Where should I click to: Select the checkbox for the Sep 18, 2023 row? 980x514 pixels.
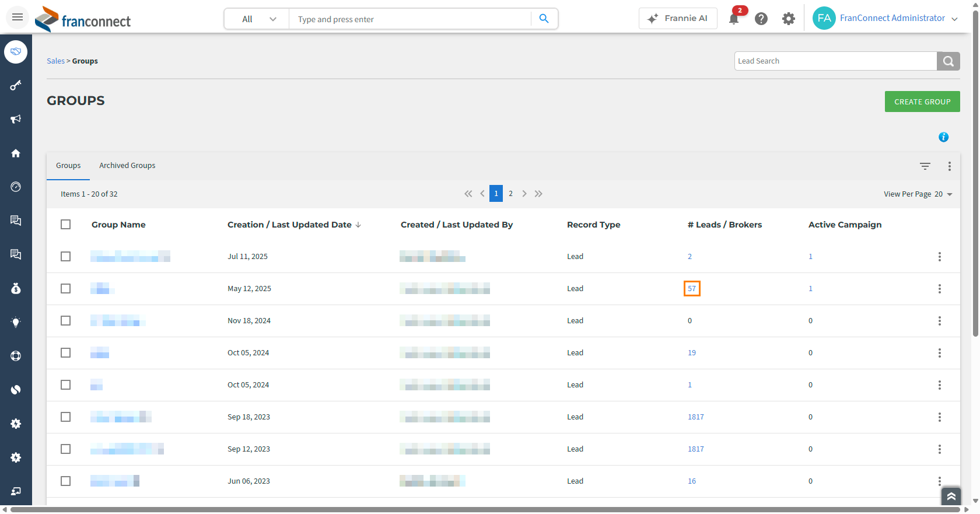point(66,417)
